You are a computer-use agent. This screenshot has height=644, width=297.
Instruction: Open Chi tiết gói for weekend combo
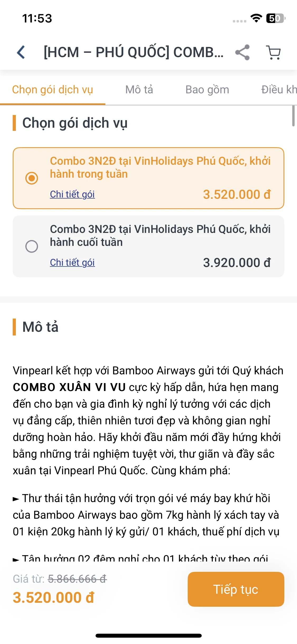click(72, 263)
